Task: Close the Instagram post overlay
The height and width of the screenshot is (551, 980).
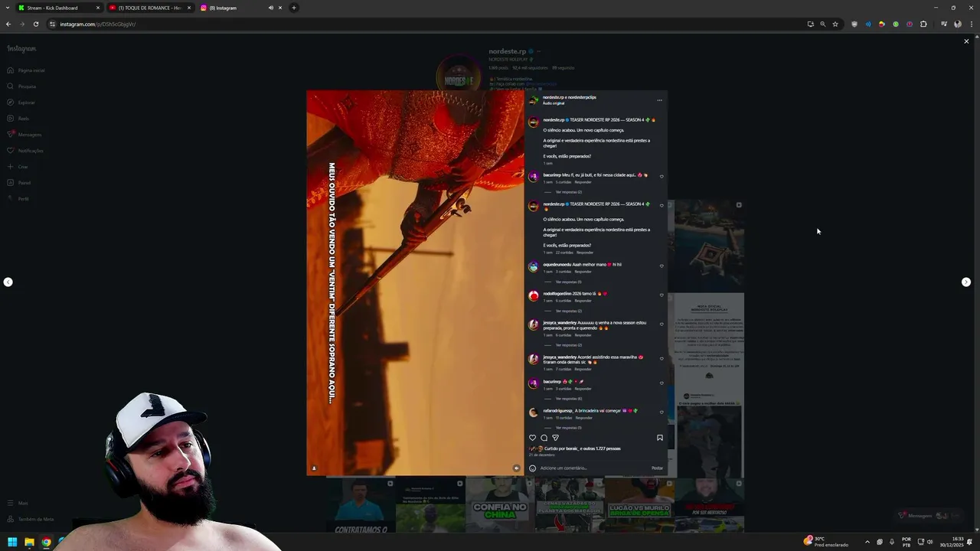Action: [x=966, y=41]
